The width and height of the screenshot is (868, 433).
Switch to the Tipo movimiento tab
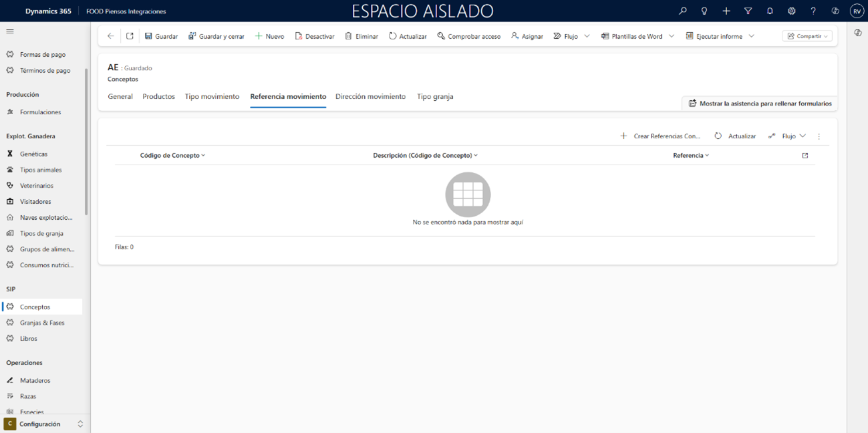(x=212, y=96)
